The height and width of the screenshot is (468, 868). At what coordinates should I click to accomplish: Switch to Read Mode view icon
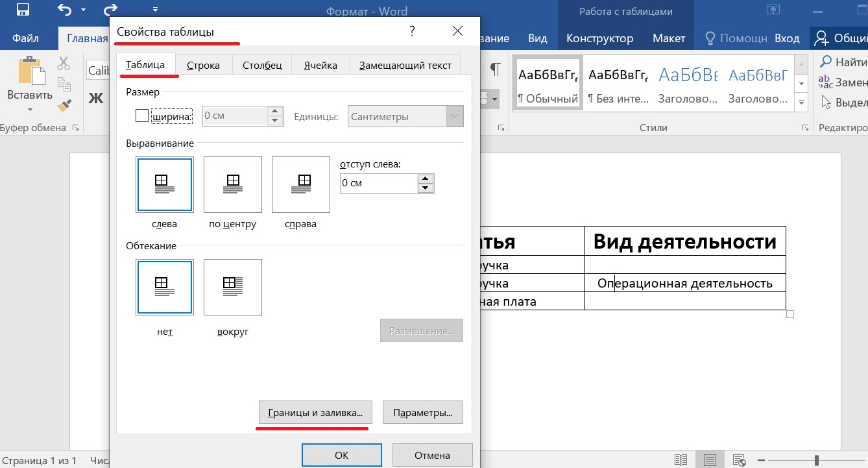(681, 460)
